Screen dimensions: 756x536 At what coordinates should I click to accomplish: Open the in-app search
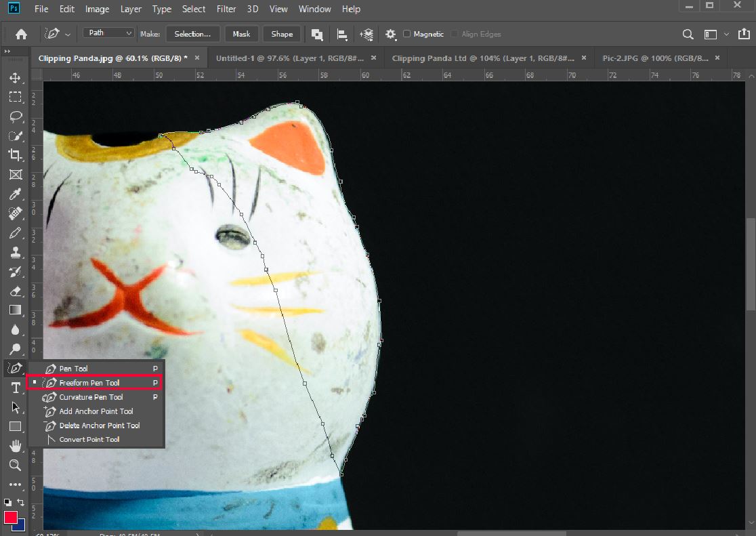tap(688, 33)
